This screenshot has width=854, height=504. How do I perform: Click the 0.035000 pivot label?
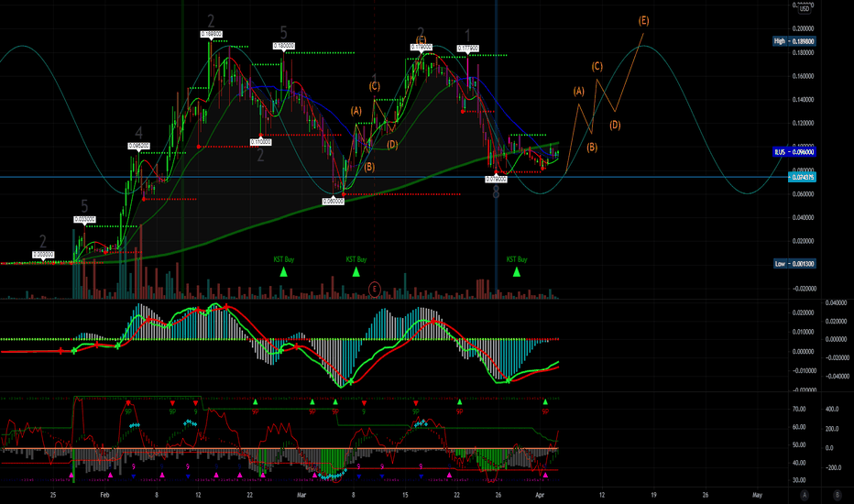84,220
